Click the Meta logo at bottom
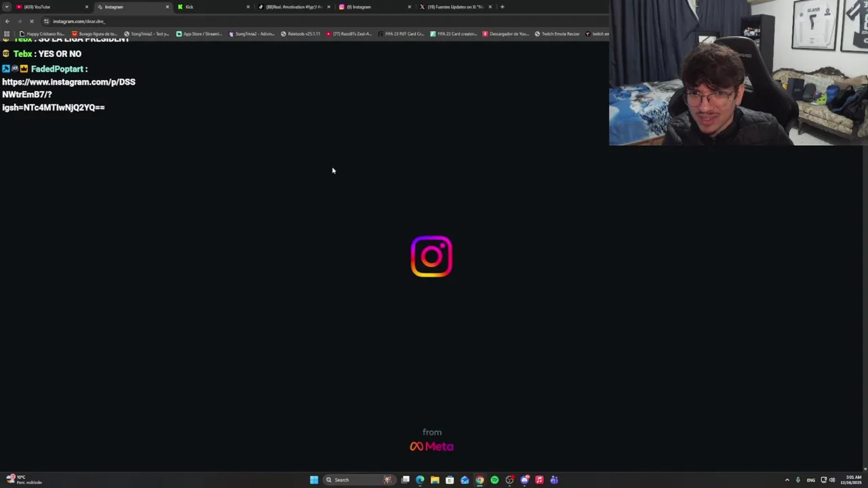Image resolution: width=868 pixels, height=488 pixels. (431, 446)
